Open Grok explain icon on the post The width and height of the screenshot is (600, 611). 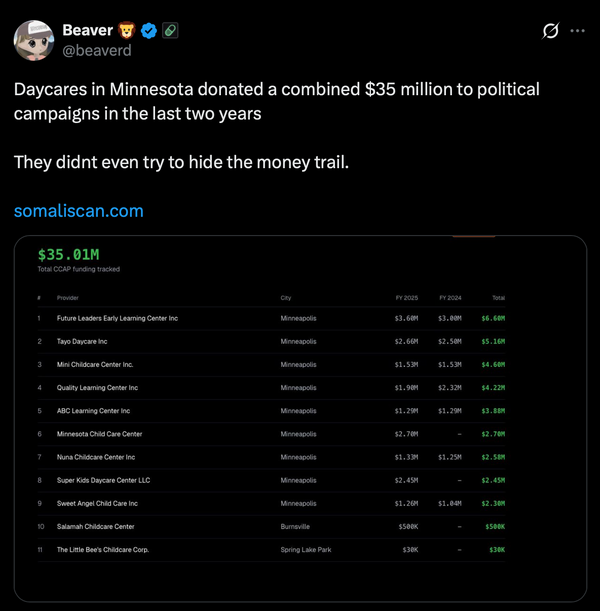pyautogui.click(x=550, y=31)
